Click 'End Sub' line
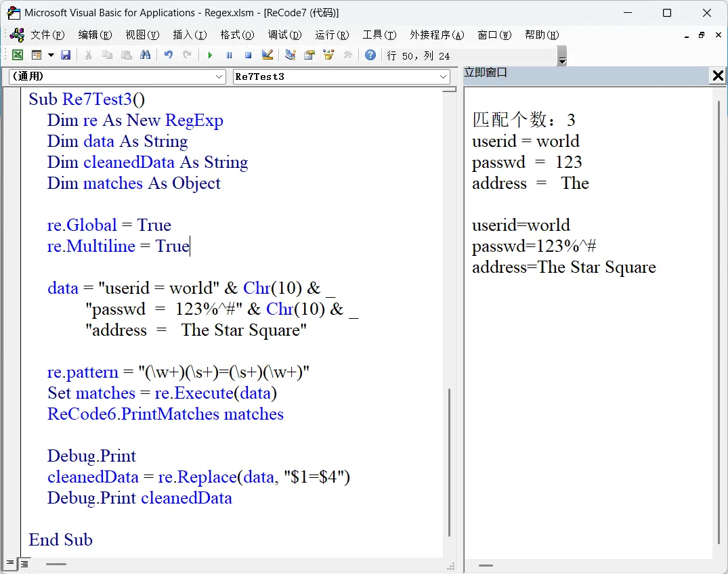Image resolution: width=728 pixels, height=574 pixels. point(60,539)
